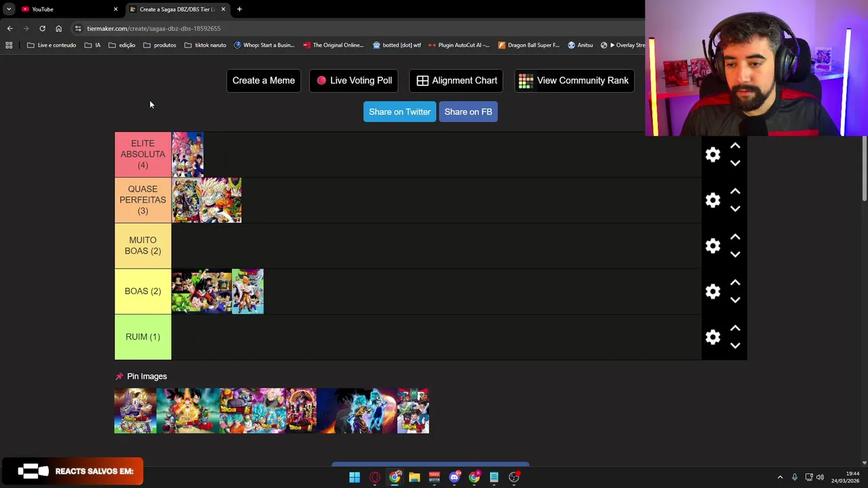This screenshot has height=488, width=868.
Task: Start a Live Voting Poll
Action: tap(354, 81)
